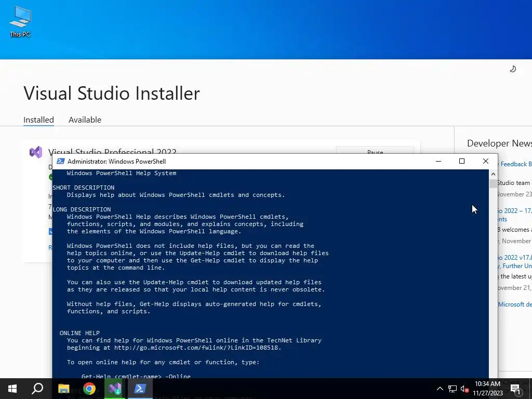This screenshot has width=532, height=399.
Task: Switch to the Installed tab
Action: coord(38,120)
